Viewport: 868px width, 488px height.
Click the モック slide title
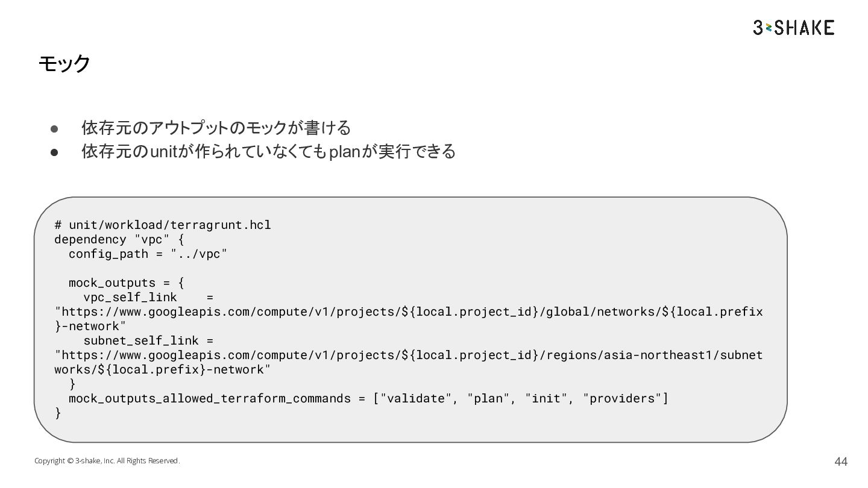[64, 63]
